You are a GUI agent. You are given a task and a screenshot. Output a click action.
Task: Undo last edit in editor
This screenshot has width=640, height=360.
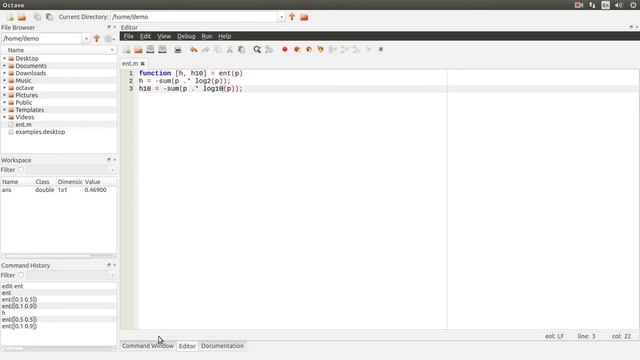(x=193, y=49)
